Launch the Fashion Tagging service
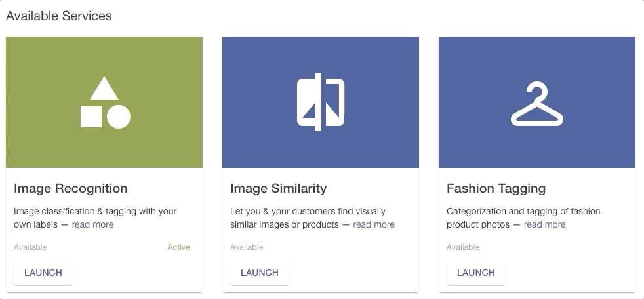This screenshot has height=299, width=644. pyautogui.click(x=476, y=273)
